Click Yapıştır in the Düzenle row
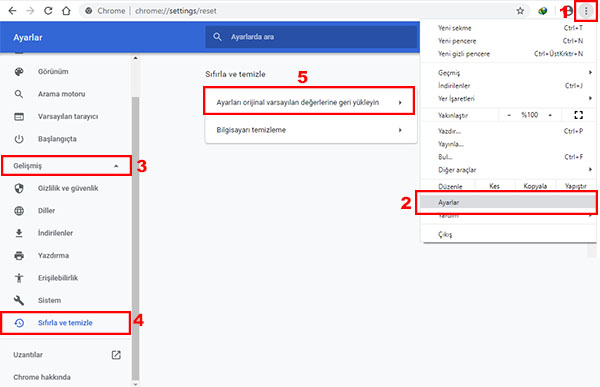Viewport: 600px width, 387px height. click(x=576, y=186)
